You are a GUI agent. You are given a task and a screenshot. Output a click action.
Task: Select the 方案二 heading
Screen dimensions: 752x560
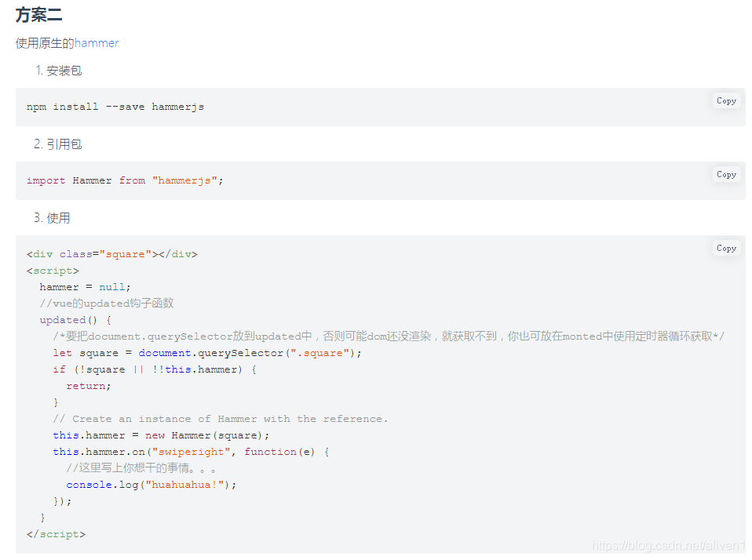click(x=38, y=14)
